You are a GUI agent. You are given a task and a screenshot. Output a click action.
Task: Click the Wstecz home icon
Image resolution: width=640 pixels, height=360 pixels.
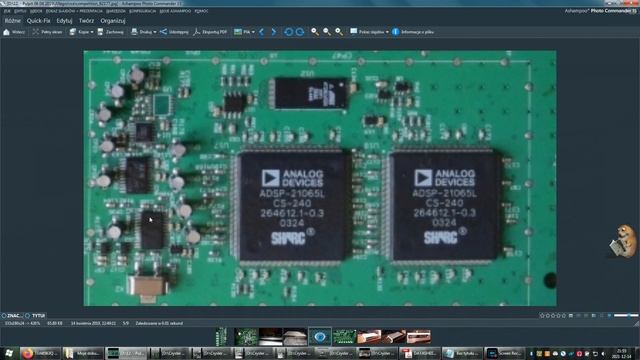(7, 32)
